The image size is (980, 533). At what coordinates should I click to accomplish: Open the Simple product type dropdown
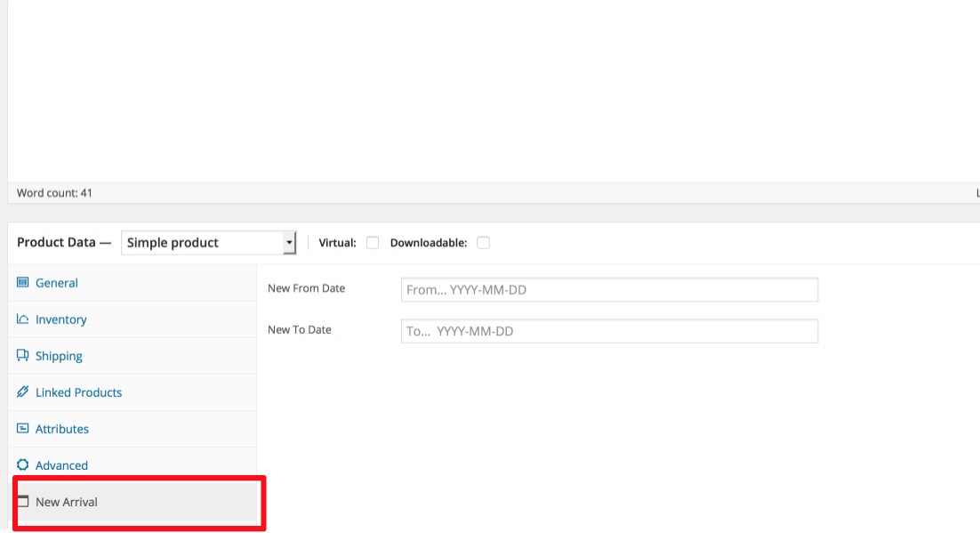[x=208, y=243]
